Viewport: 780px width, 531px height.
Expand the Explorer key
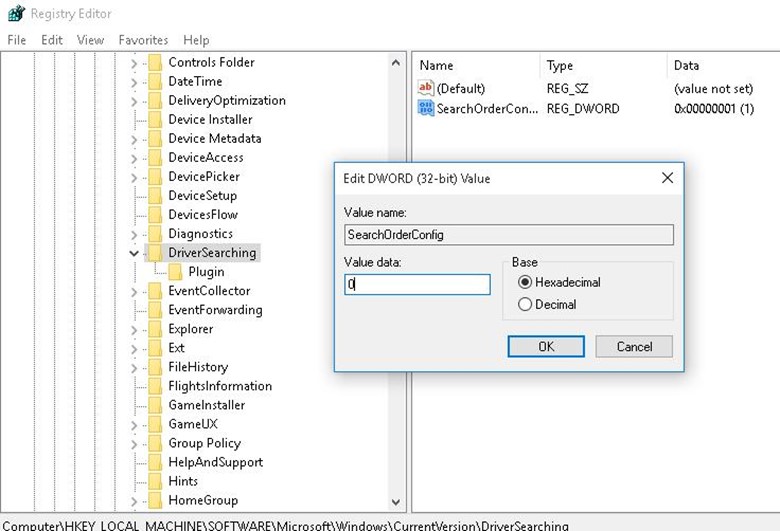(134, 330)
